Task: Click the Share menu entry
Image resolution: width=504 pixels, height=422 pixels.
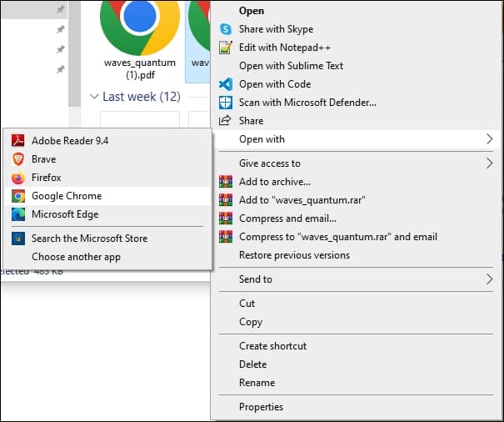Action: 356,121
